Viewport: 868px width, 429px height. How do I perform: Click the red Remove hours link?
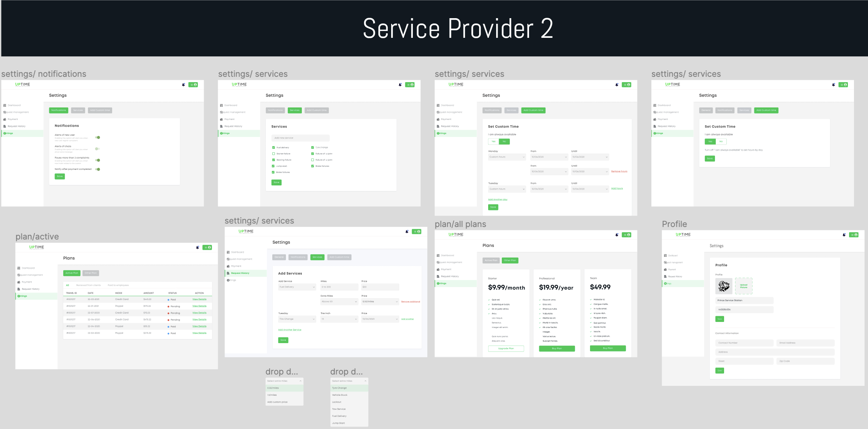coord(619,171)
